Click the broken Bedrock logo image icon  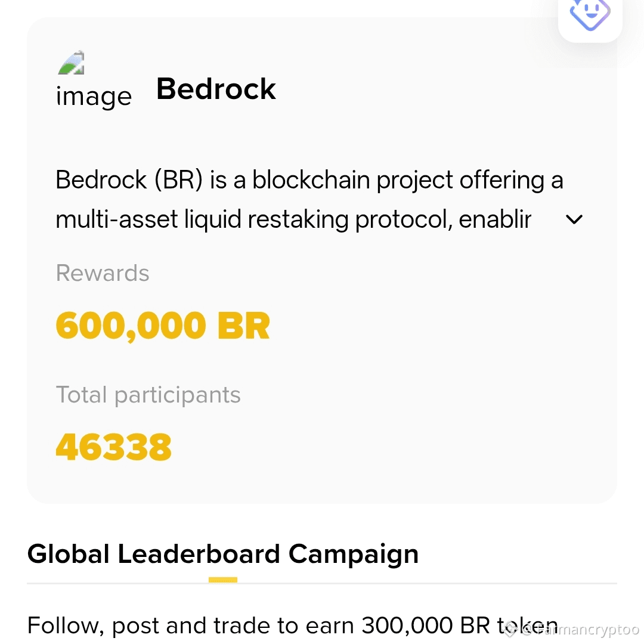click(72, 63)
